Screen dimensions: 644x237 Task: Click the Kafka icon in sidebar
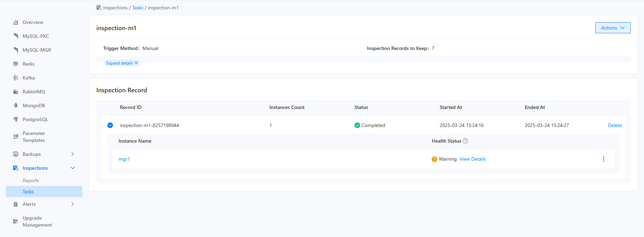click(16, 78)
